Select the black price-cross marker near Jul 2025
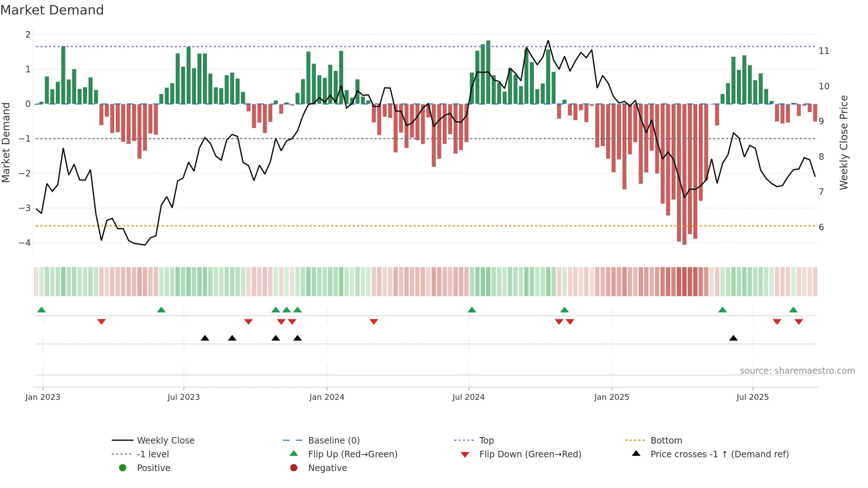 point(733,338)
